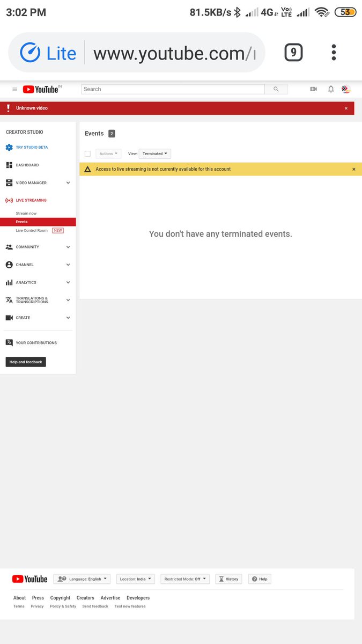Open the account avatar menu
The height and width of the screenshot is (644, 362).
coord(346,89)
